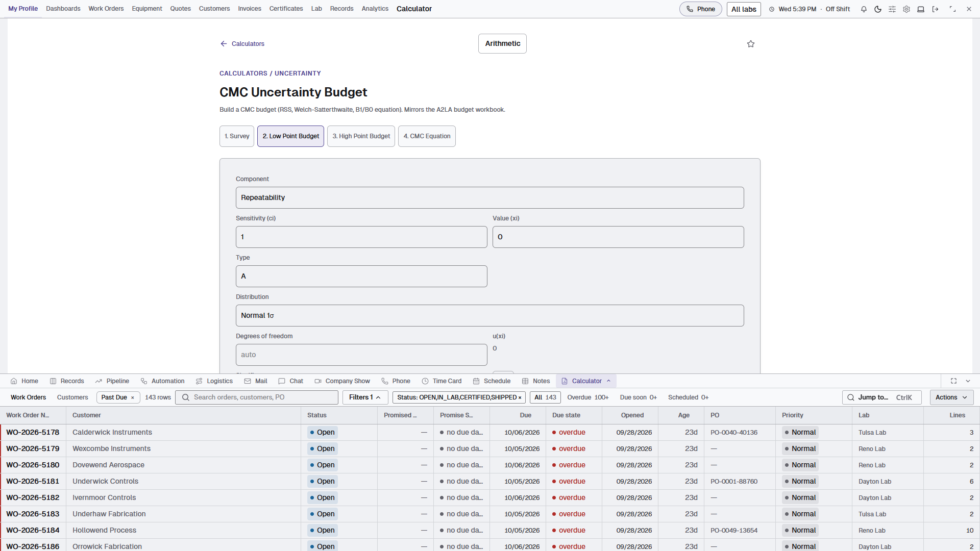Viewport: 980px width, 551px height.
Task: Switch to 1. Survey step
Action: pos(237,136)
